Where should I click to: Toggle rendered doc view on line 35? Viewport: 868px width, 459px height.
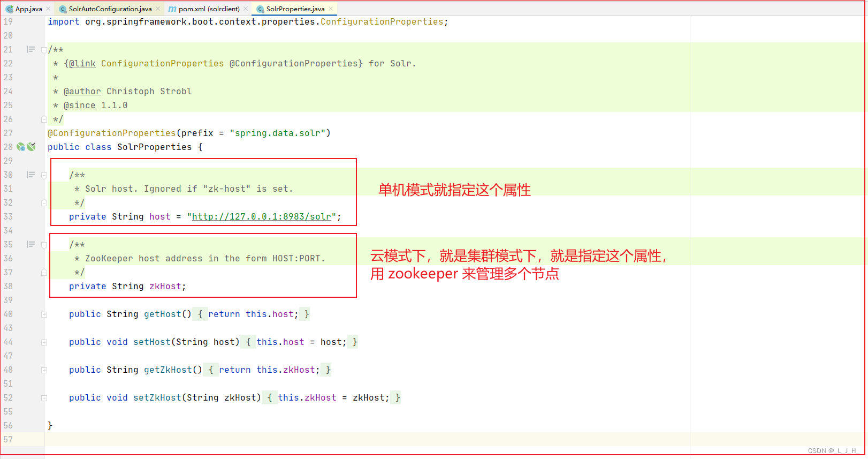(31, 244)
